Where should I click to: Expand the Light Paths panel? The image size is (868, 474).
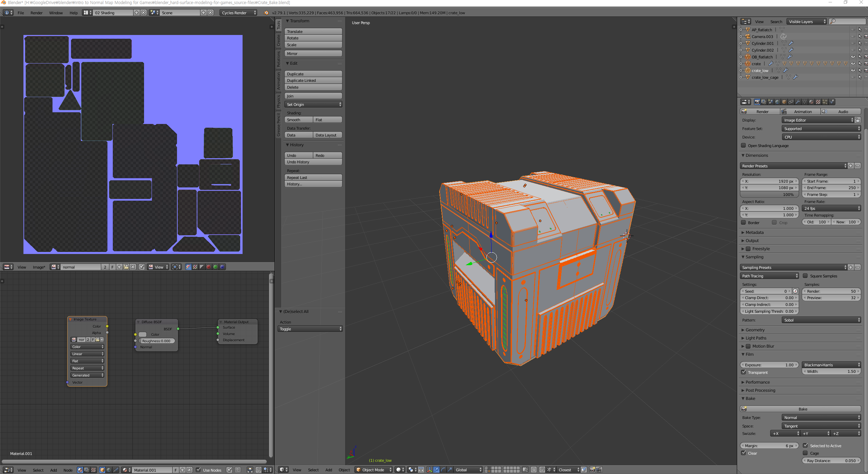pos(756,338)
